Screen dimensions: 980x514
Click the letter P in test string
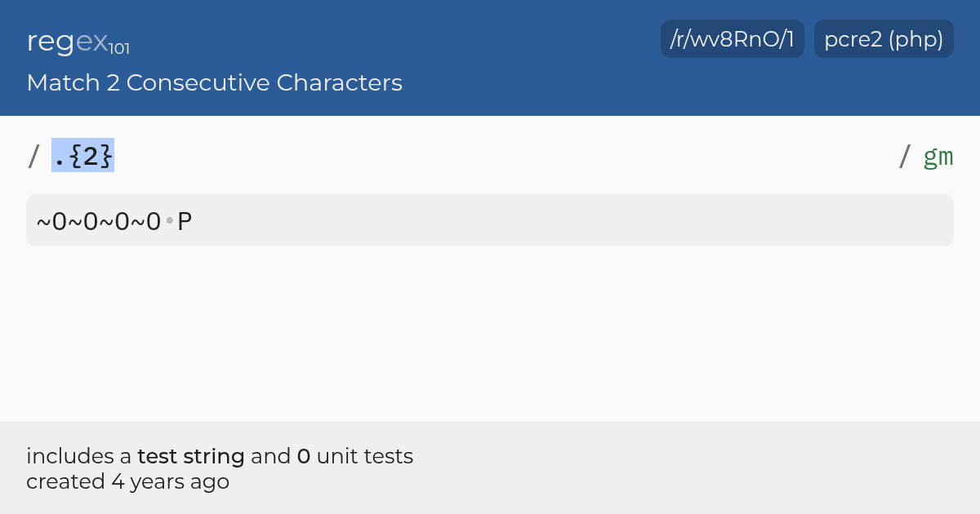pyautogui.click(x=185, y=221)
